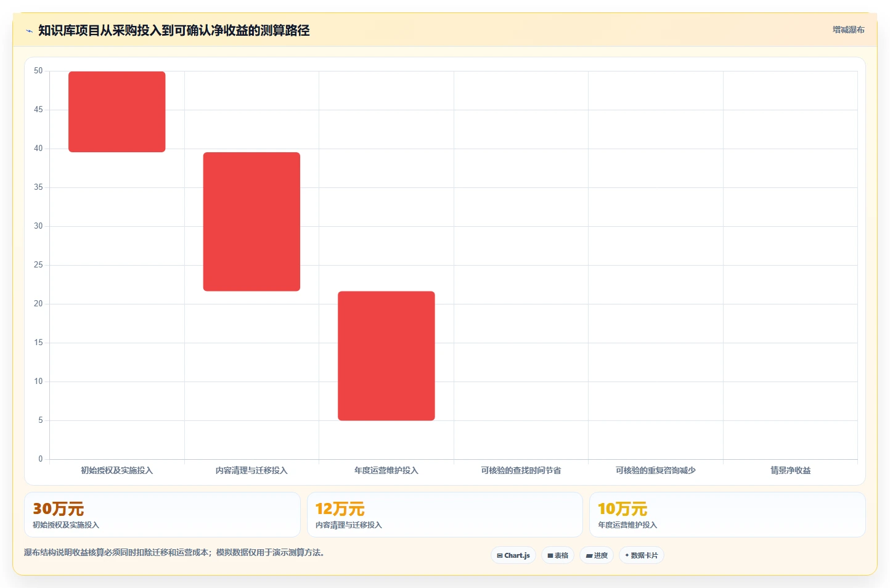Open the 30万元 stat card

[x=162, y=515]
